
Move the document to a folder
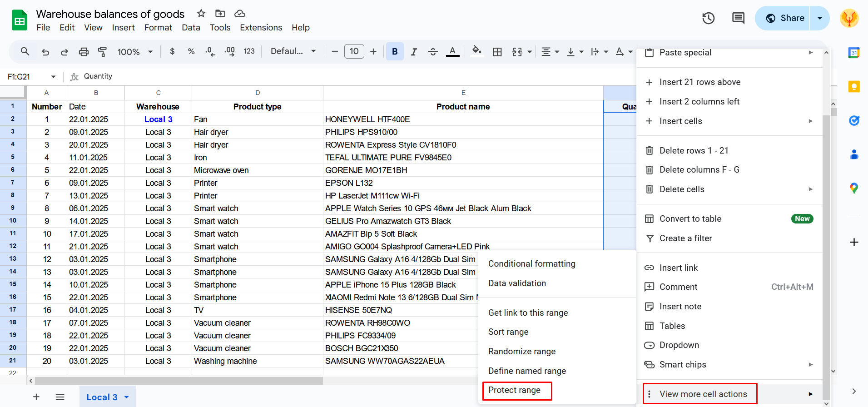click(220, 14)
